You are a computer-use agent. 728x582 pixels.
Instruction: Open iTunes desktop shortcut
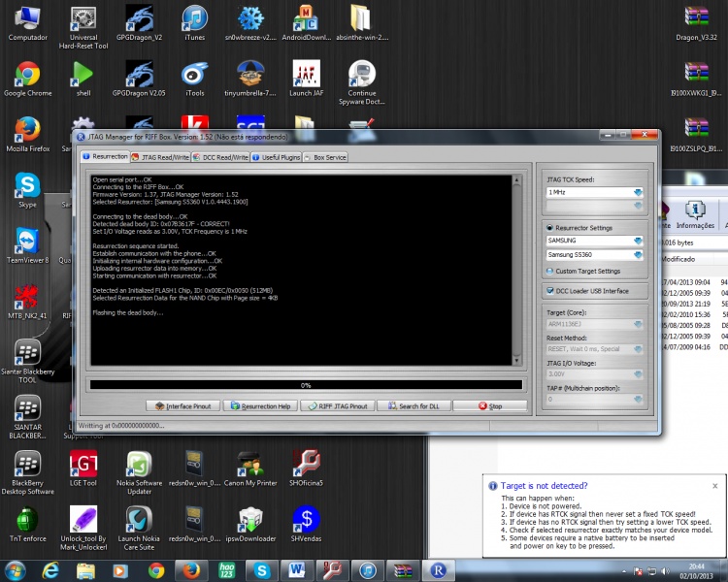pyautogui.click(x=194, y=23)
